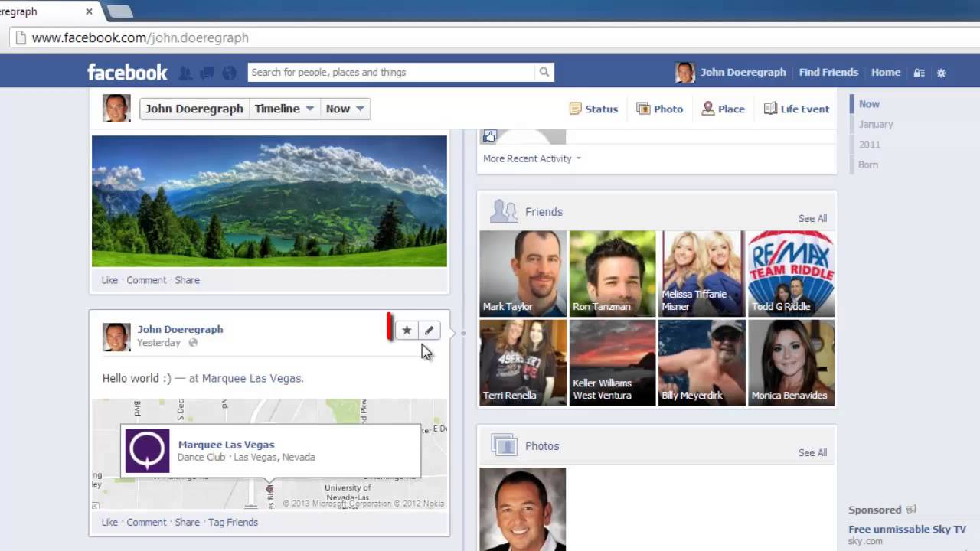Select the Photo composer tab
Image resolution: width=980 pixels, height=551 pixels.
pos(660,109)
